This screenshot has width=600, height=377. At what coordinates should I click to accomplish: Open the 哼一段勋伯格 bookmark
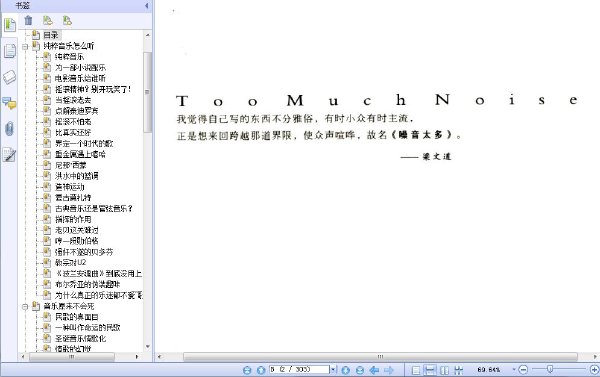pos(77,241)
